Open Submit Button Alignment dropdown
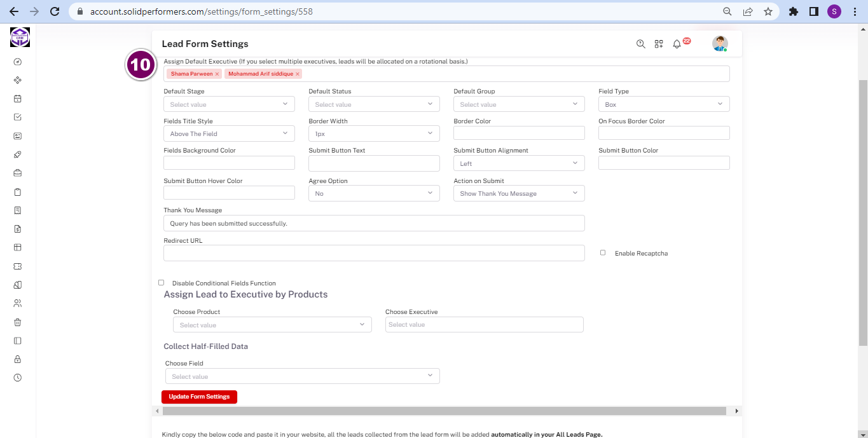Image resolution: width=868 pixels, height=438 pixels. (519, 163)
